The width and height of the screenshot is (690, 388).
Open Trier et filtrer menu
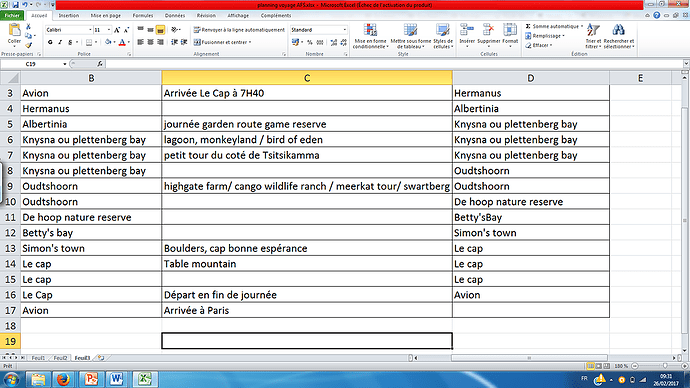[593, 36]
